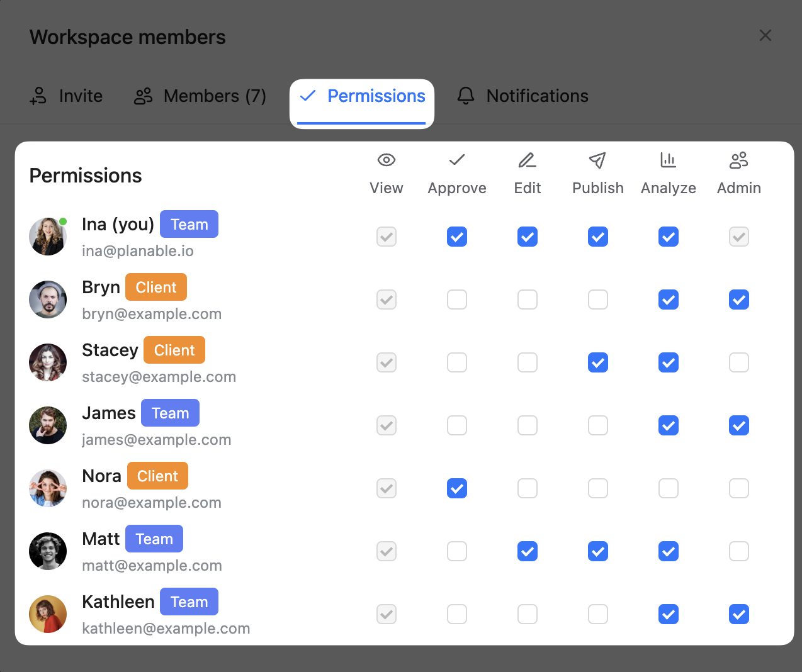This screenshot has width=802, height=672.
Task: Switch to the Members (7) tab
Action: point(200,96)
